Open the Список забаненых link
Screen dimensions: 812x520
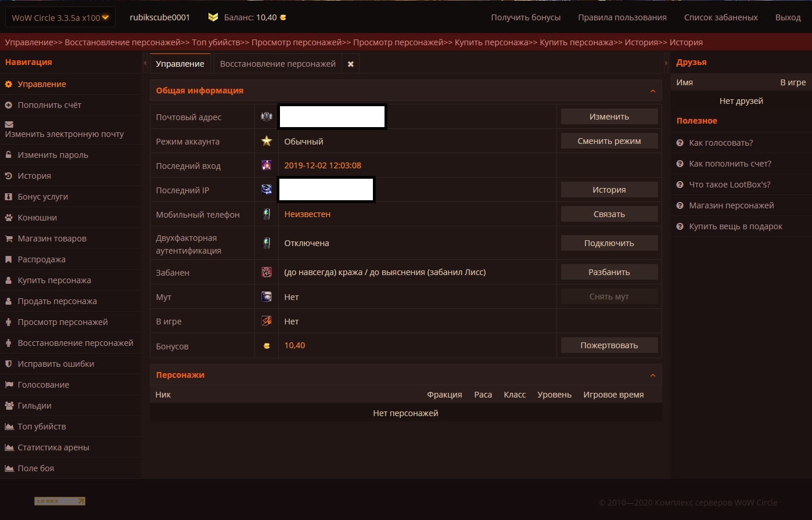point(720,17)
